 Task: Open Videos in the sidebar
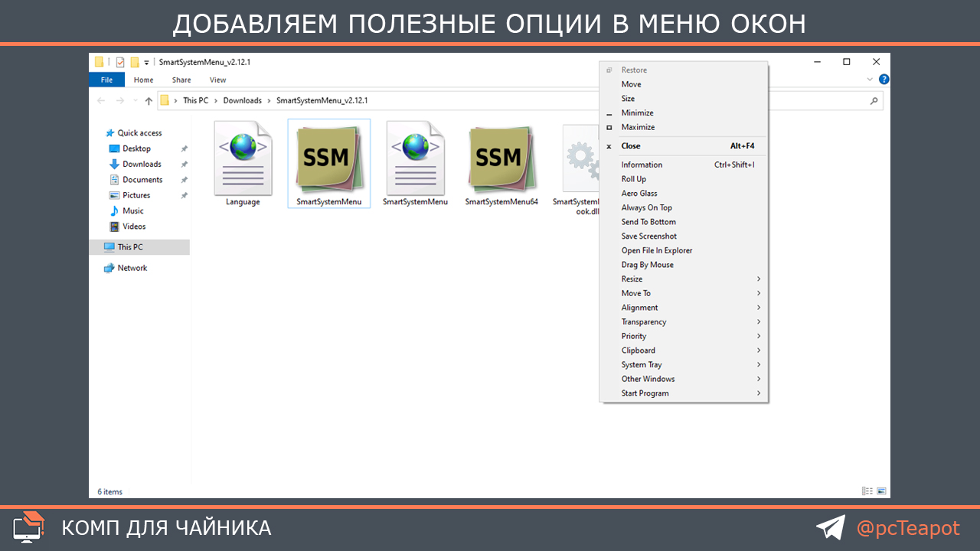[x=127, y=227]
